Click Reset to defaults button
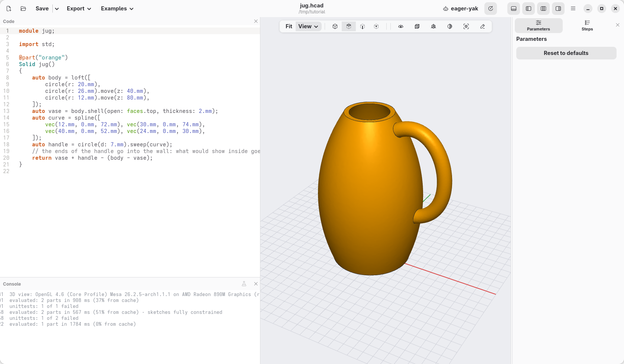The height and width of the screenshot is (364, 624). pos(566,53)
